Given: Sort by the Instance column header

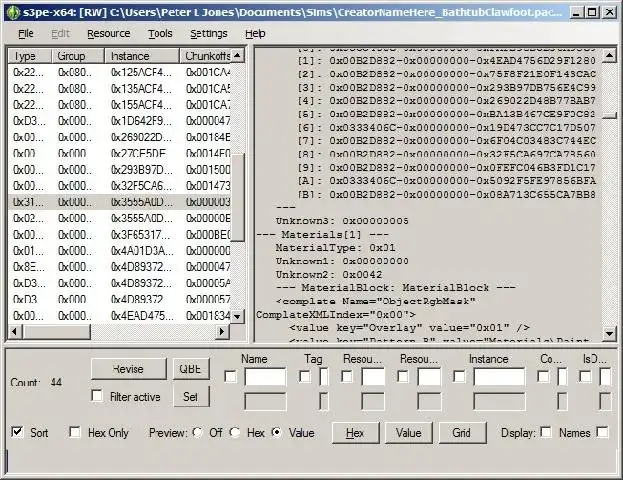Looking at the screenshot, I should (x=142, y=56).
